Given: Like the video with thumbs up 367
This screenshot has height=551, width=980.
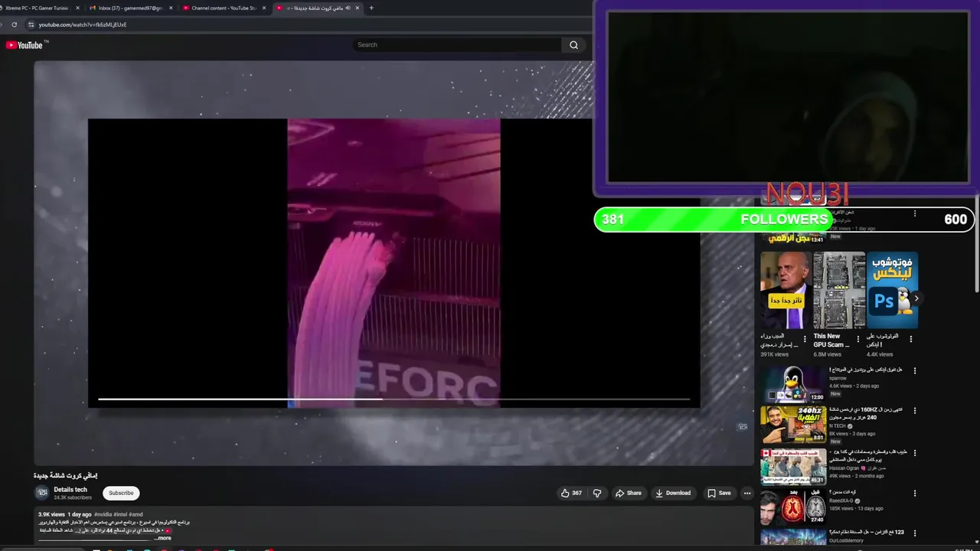Looking at the screenshot, I should 571,494.
